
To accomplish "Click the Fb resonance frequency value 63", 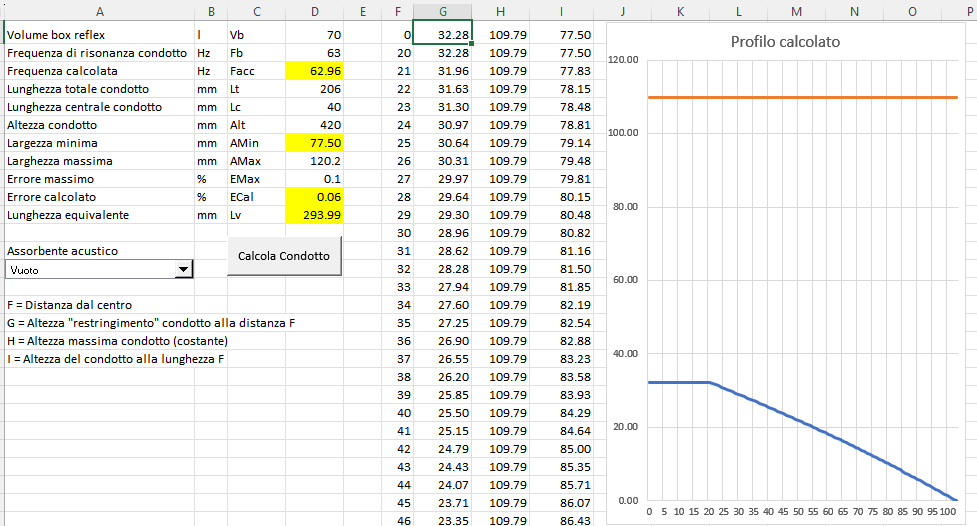I will [x=315, y=53].
